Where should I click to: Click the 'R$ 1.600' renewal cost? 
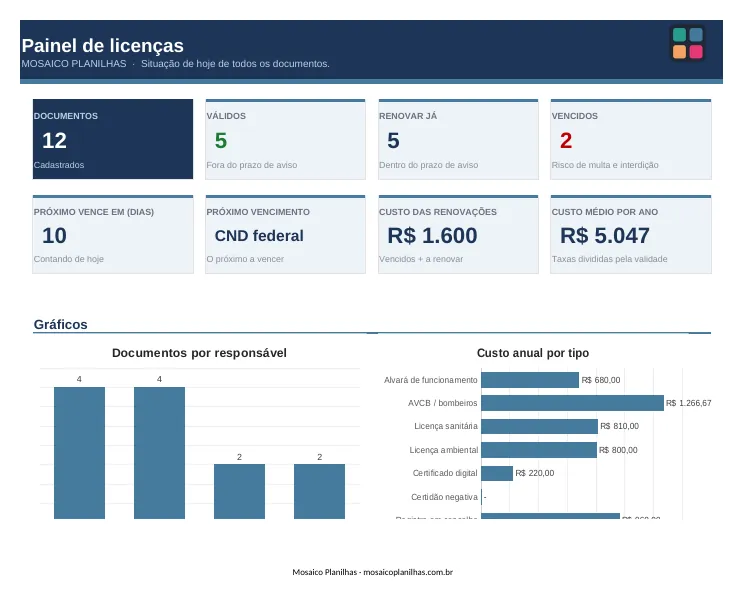coord(432,235)
